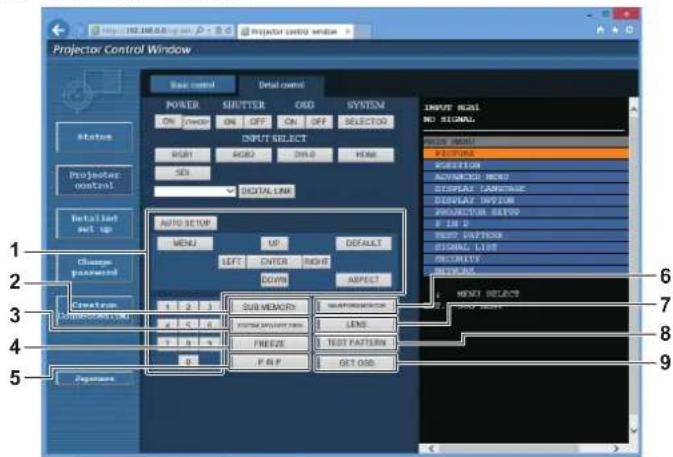Select the RGB2 input
The height and width of the screenshot is (457, 673).
[x=243, y=155]
